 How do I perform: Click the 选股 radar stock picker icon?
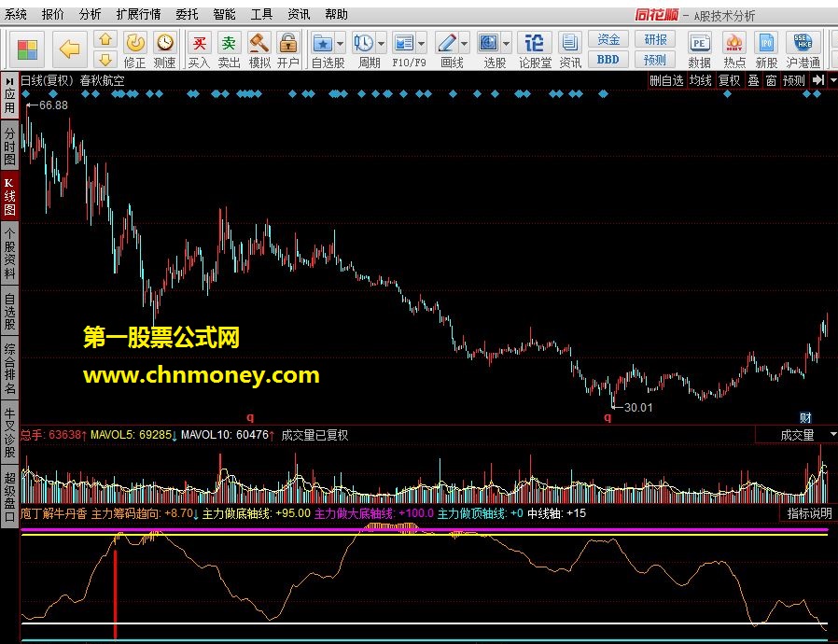tap(488, 43)
